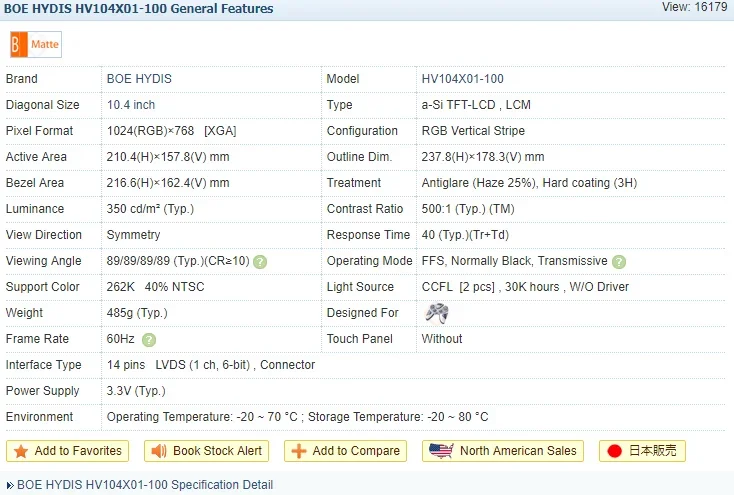Viewport: 734px width, 495px height.
Task: Click the orange B Matte badge icon
Action: click(x=36, y=44)
